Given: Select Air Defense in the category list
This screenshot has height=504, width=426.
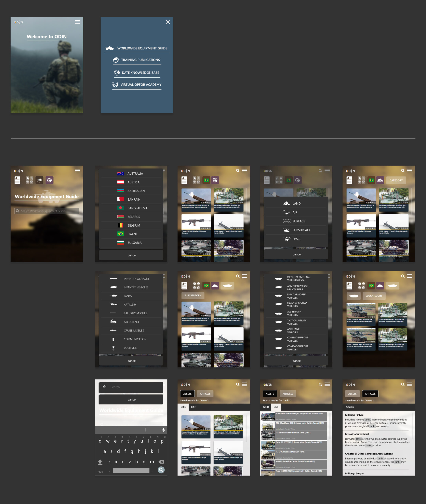Looking at the screenshot, I should [x=131, y=322].
